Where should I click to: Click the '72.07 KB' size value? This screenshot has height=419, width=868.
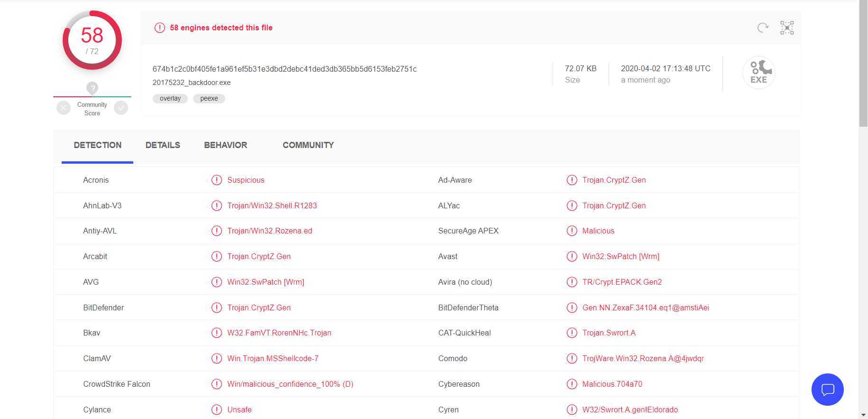(x=581, y=68)
